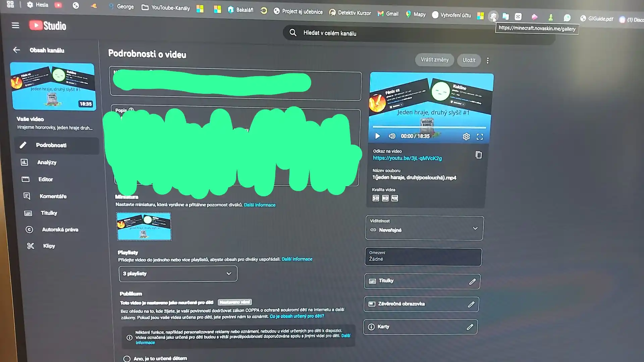Open the Gmail bookmark

tap(388, 14)
